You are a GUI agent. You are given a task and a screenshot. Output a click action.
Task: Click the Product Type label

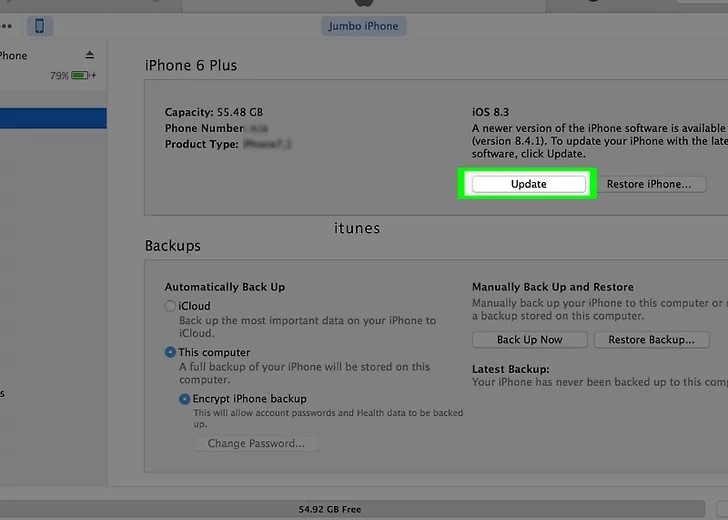coord(202,144)
